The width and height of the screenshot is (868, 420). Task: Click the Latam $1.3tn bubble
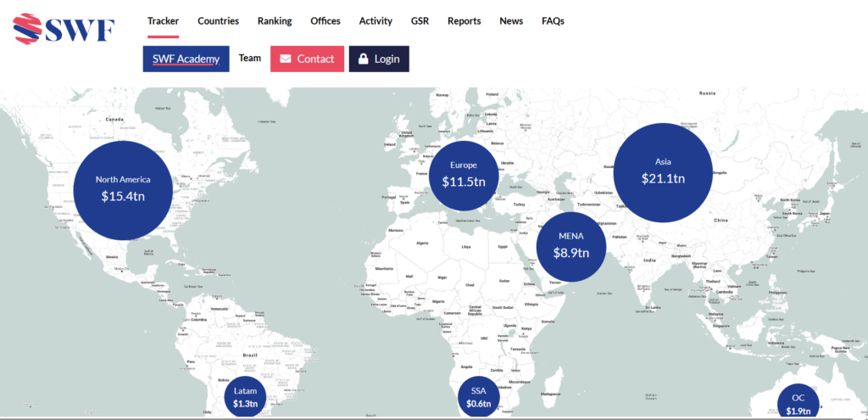coord(246,397)
